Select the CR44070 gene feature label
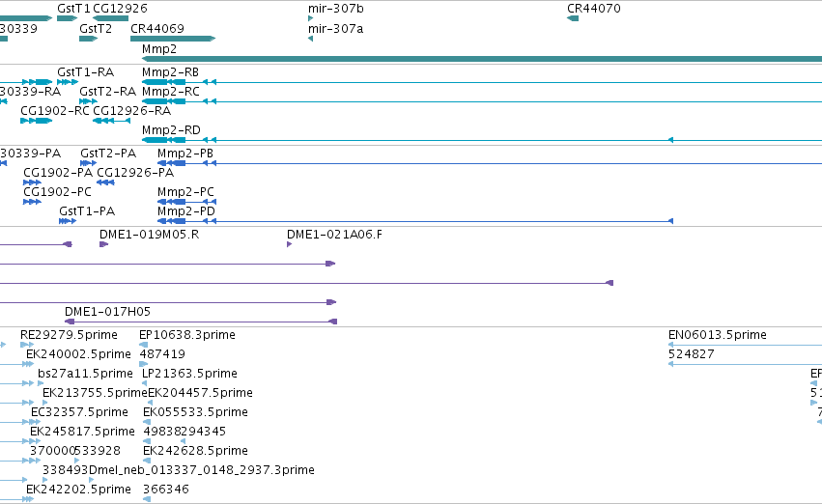822x504 pixels. click(x=594, y=9)
